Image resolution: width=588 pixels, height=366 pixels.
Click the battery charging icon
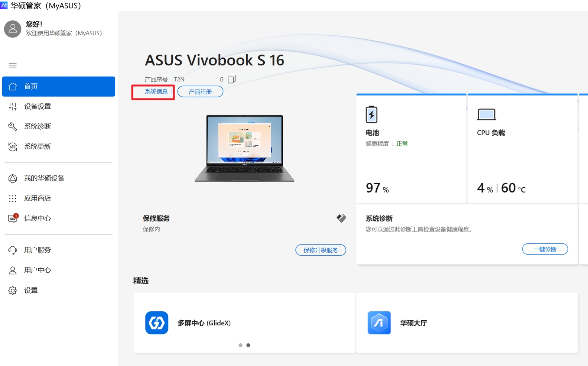tap(371, 114)
